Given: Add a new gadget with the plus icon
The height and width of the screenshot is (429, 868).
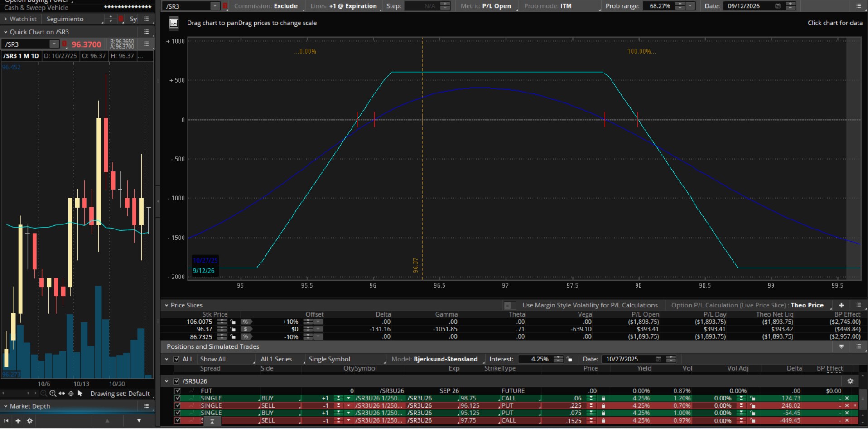Looking at the screenshot, I should coord(18,421).
